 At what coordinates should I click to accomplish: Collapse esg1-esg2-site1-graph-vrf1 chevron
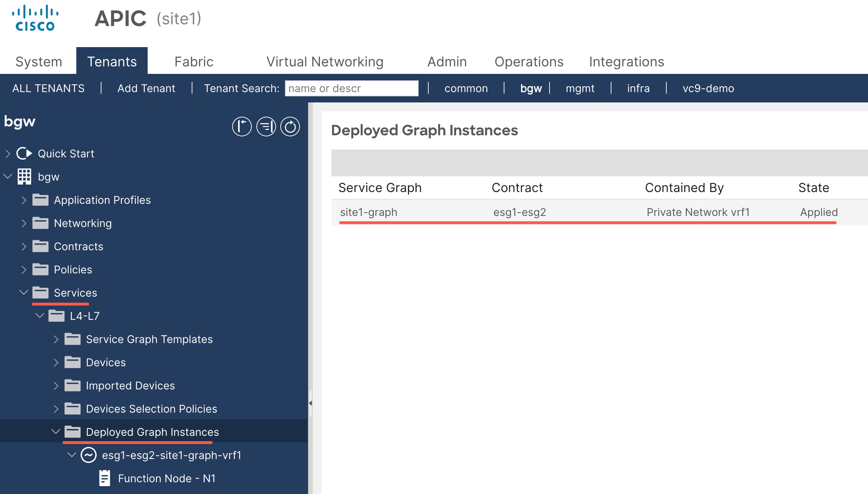click(72, 455)
